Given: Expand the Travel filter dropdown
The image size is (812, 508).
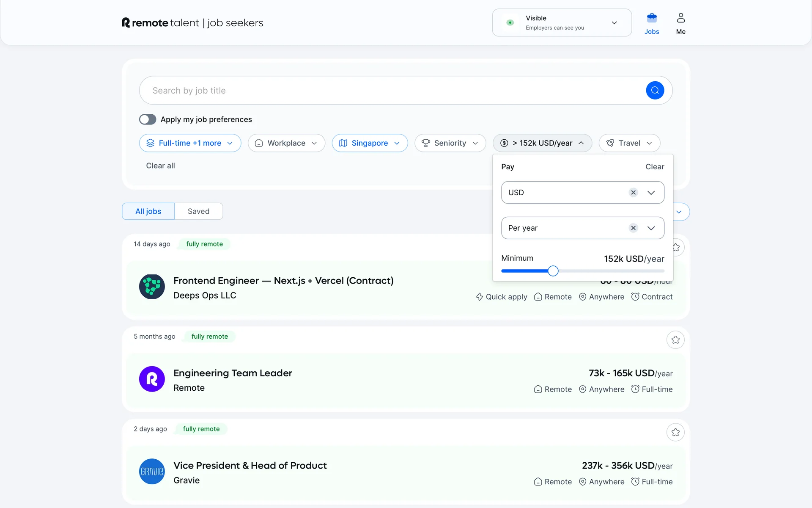Looking at the screenshot, I should 629,143.
